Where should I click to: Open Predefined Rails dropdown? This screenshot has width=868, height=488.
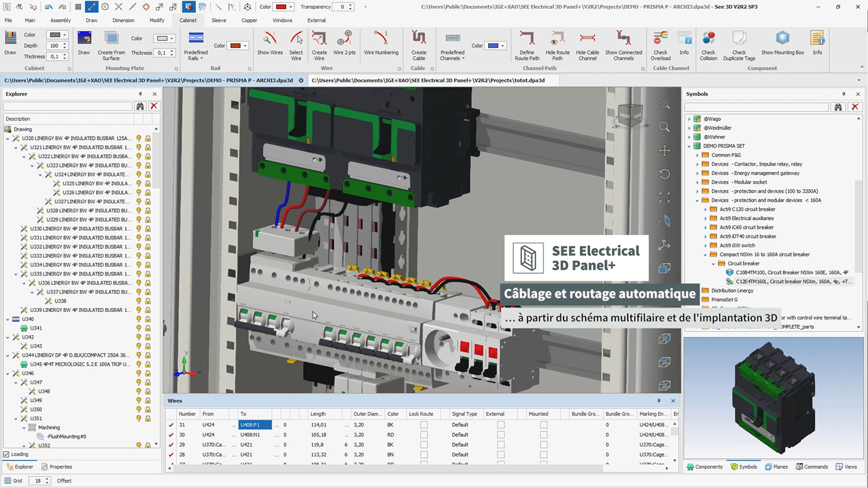coord(196,45)
